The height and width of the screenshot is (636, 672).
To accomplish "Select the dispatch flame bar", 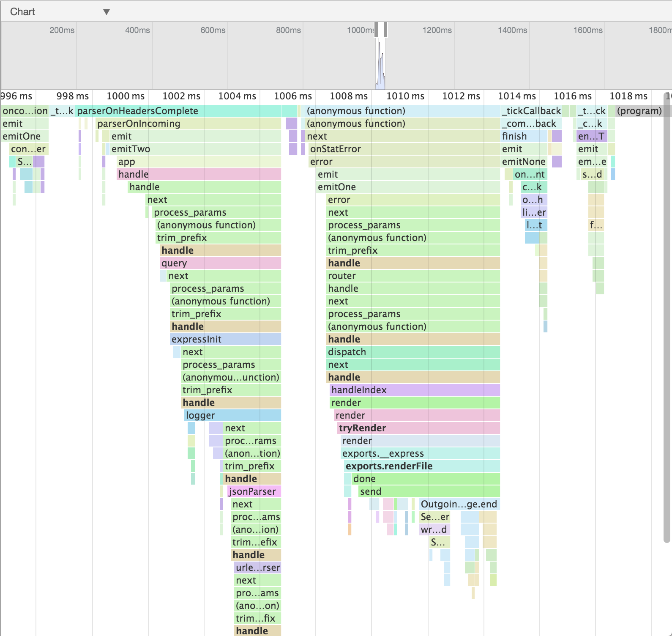I will 413,352.
